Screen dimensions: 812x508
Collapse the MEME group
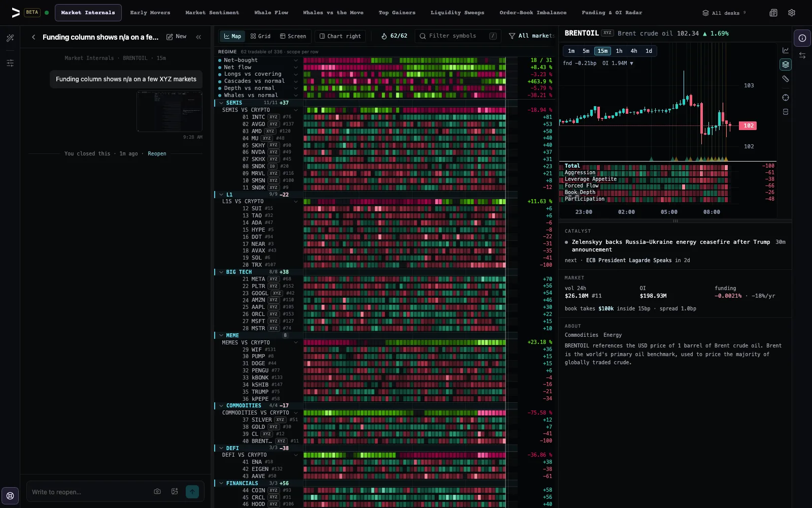(x=221, y=335)
